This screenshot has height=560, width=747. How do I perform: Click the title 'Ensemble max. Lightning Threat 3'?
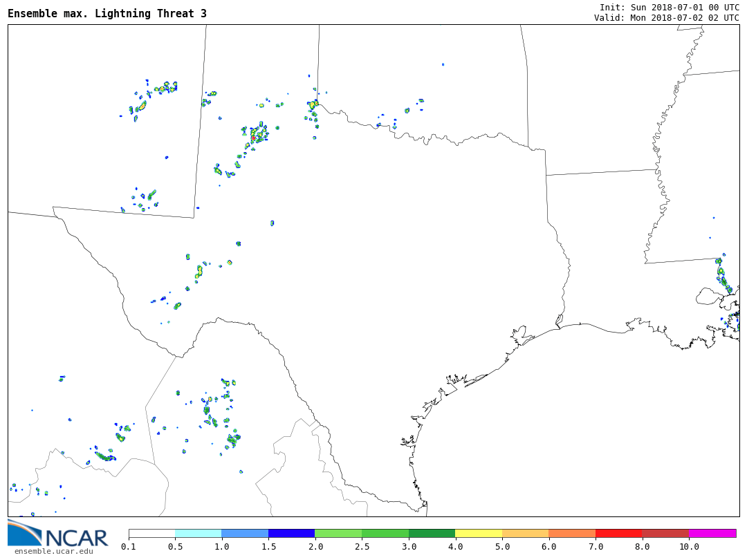pos(107,13)
